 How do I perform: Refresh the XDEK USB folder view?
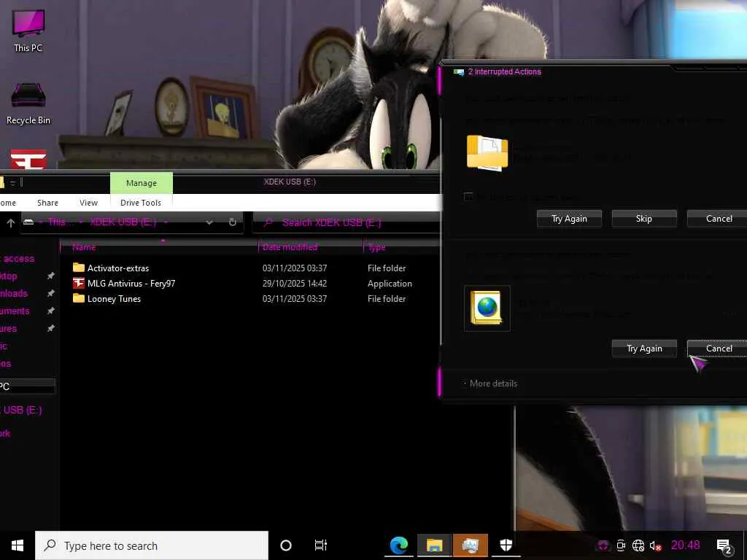(233, 222)
